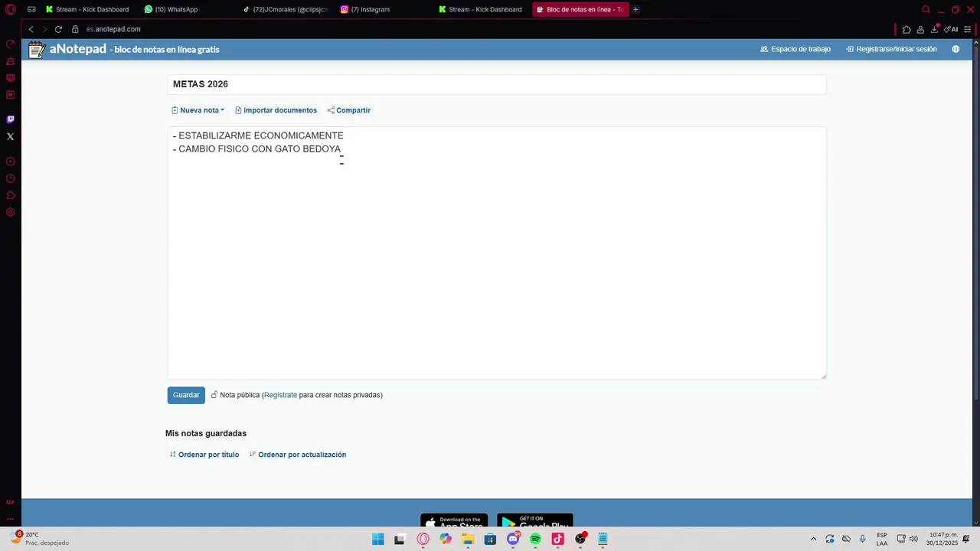Image resolution: width=980 pixels, height=551 pixels.
Task: Switch to the Instagram tab
Action: (x=366, y=9)
